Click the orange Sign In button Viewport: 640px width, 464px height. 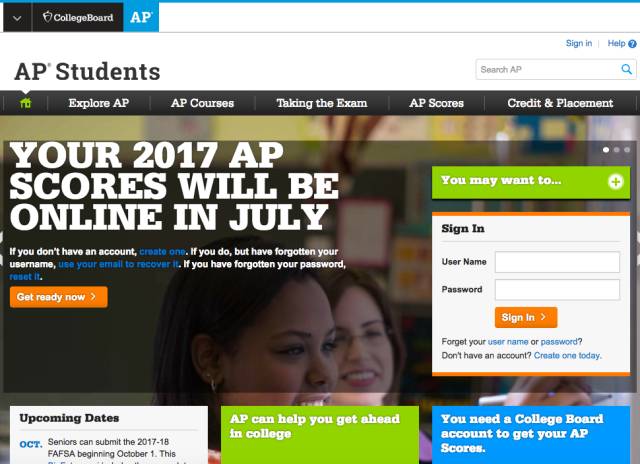(526, 317)
